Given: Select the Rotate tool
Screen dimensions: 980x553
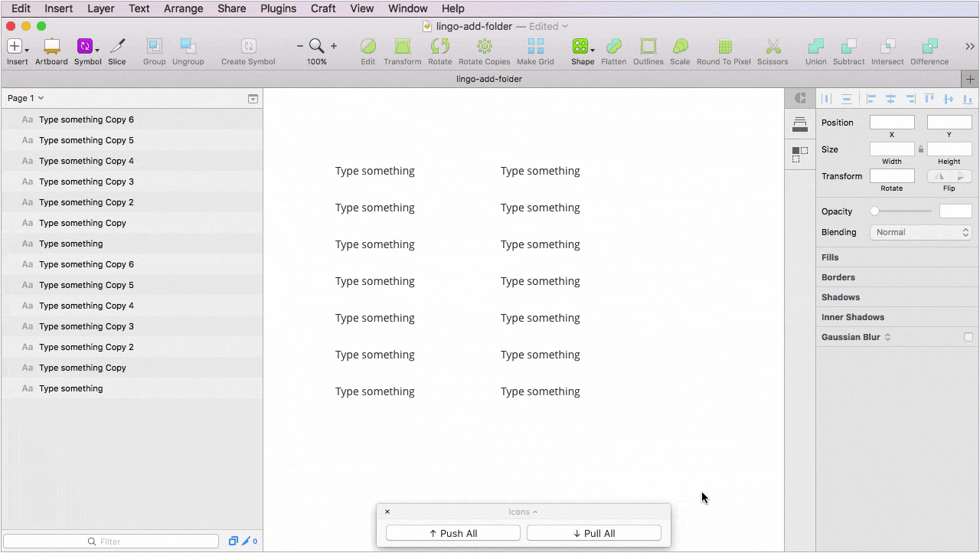Looking at the screenshot, I should (440, 46).
